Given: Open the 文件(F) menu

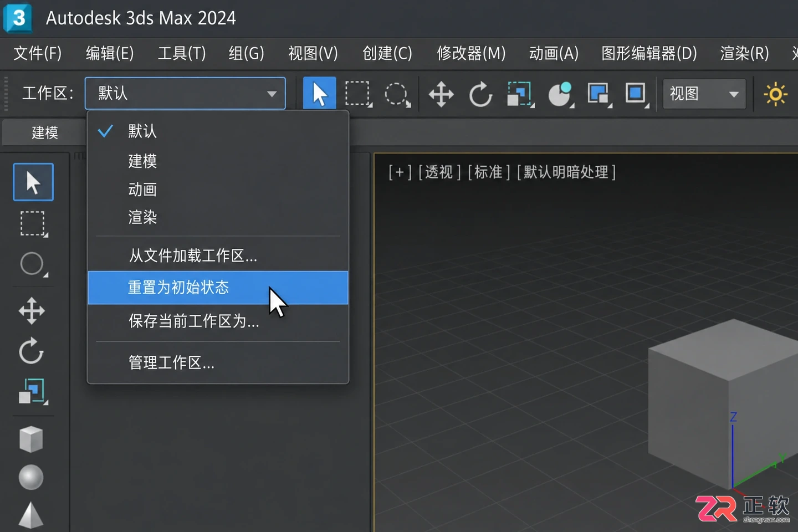Looking at the screenshot, I should 38,53.
